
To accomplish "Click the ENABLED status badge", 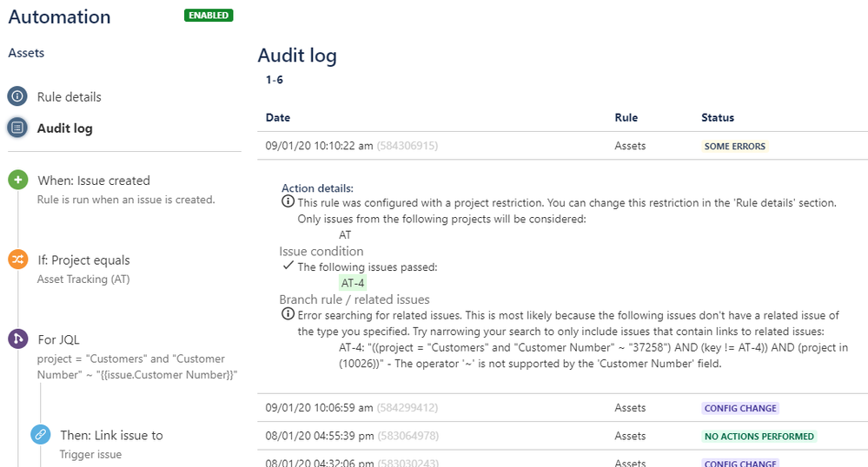I will coord(209,16).
